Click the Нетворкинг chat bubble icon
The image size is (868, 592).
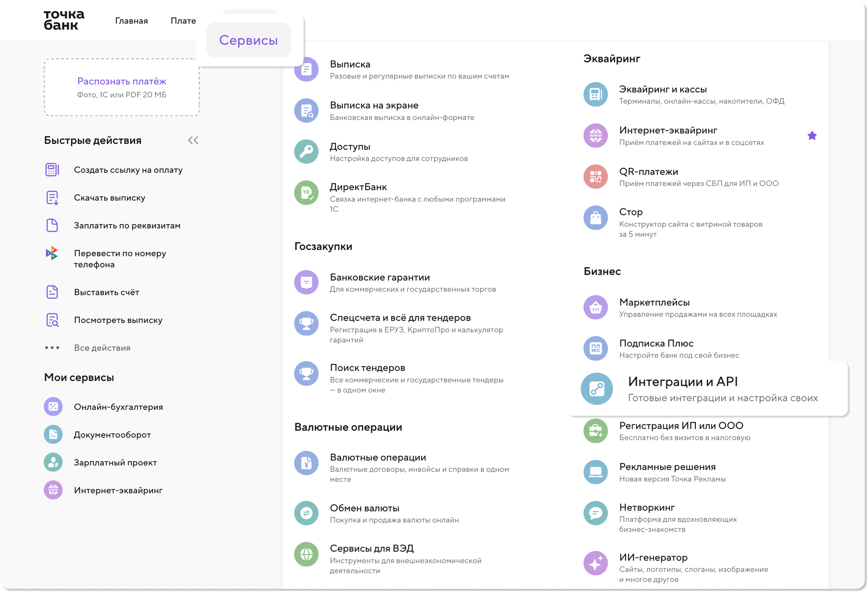point(595,513)
